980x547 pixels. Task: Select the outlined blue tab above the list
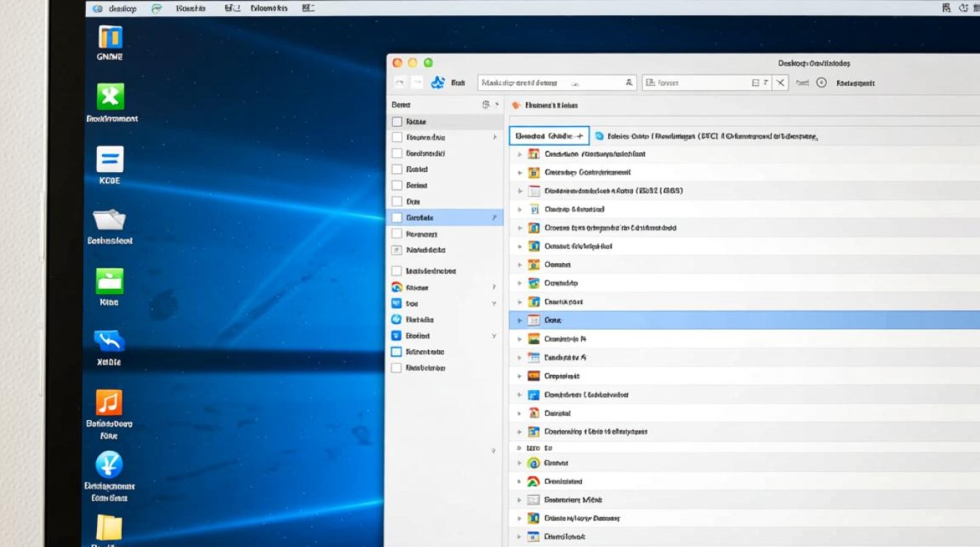click(548, 136)
